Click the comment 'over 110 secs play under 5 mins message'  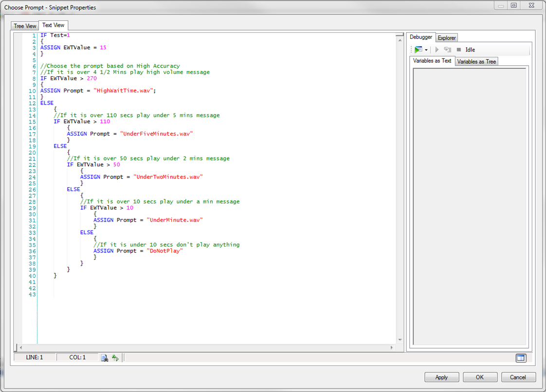136,115
